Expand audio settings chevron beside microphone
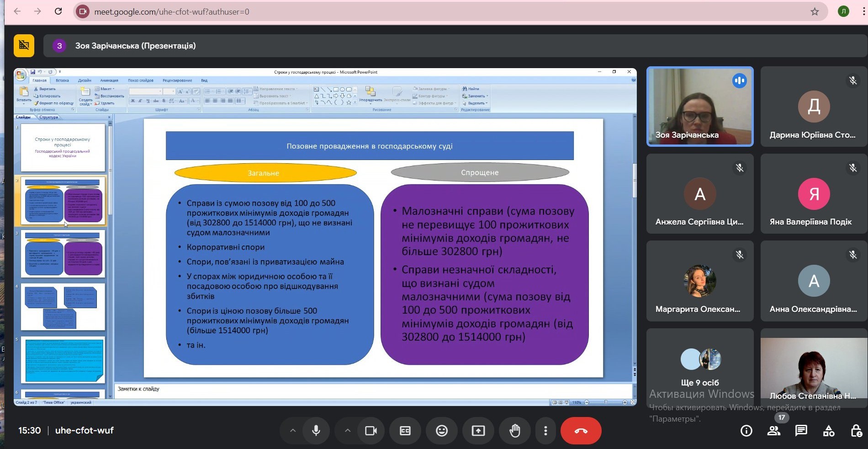The image size is (868, 449). point(293,431)
